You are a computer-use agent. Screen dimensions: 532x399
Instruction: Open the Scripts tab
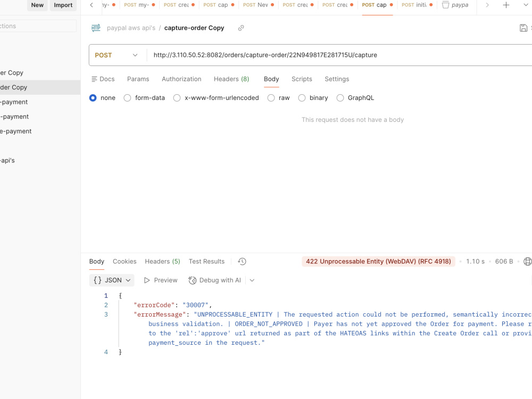(x=302, y=79)
